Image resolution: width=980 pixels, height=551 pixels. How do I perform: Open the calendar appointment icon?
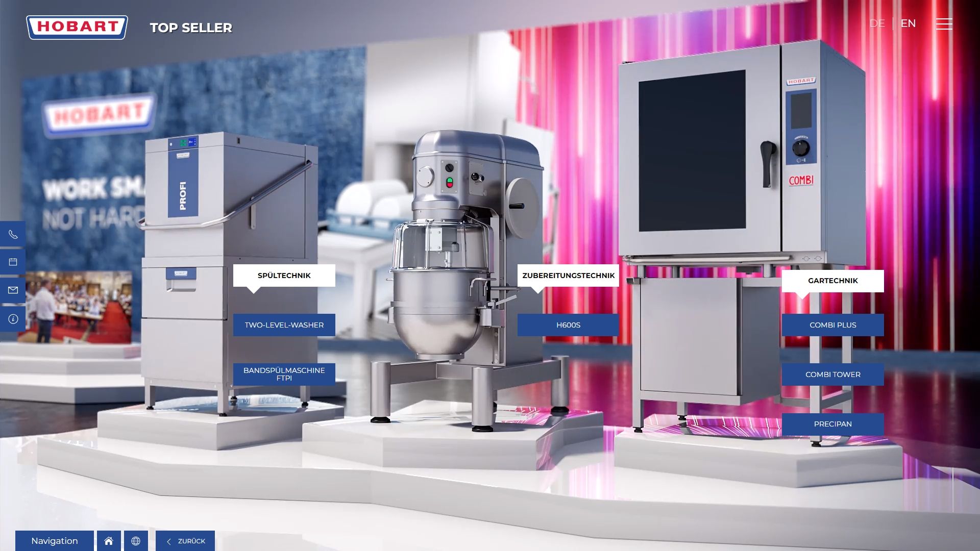pyautogui.click(x=13, y=262)
